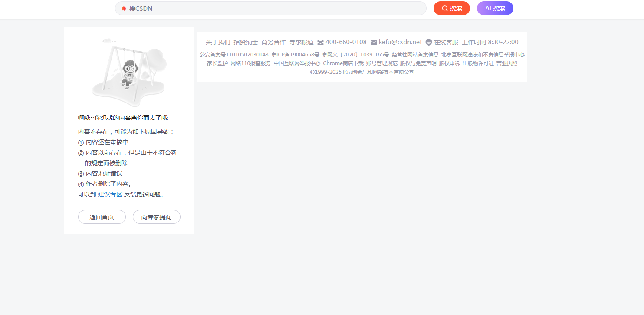644x315 pixels.
Task: Open the 版权申诉 link
Action: pos(450,63)
